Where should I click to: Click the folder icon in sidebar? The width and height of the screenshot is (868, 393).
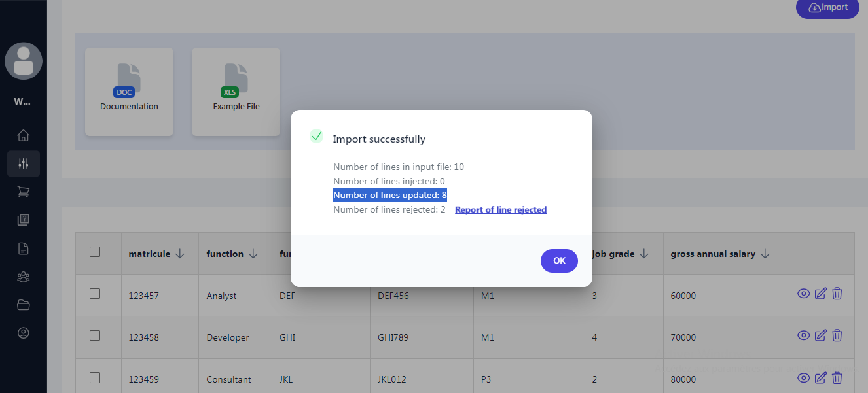(24, 305)
